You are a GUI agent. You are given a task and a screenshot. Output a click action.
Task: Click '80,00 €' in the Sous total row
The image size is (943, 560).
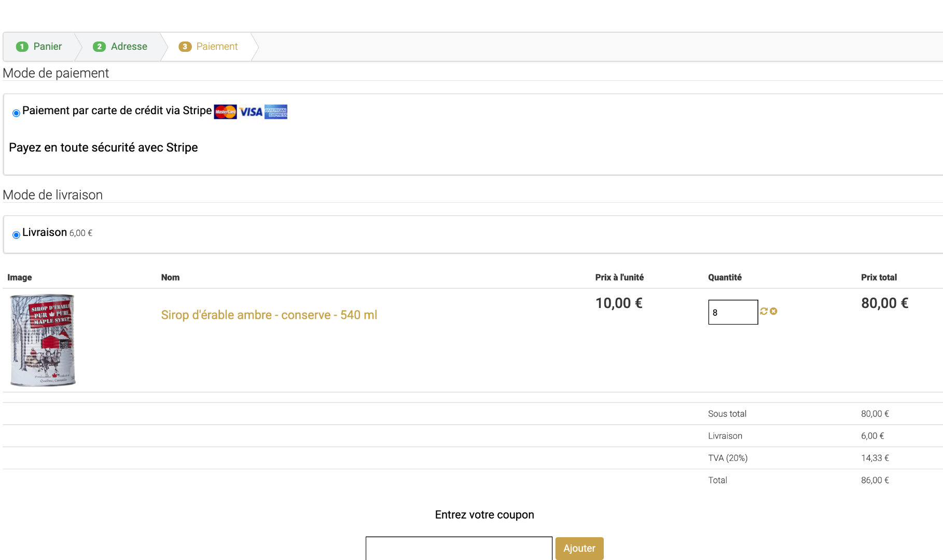pos(875,414)
